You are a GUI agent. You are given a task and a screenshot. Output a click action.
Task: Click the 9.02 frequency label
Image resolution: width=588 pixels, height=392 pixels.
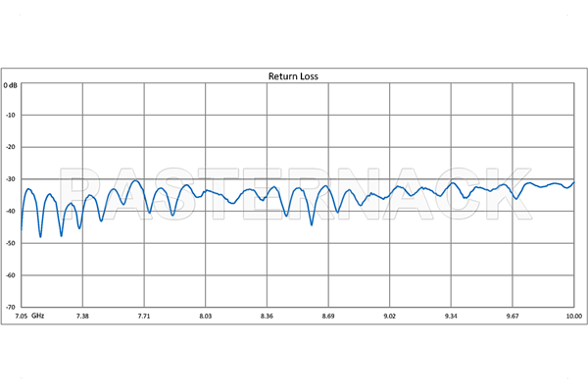coord(390,317)
